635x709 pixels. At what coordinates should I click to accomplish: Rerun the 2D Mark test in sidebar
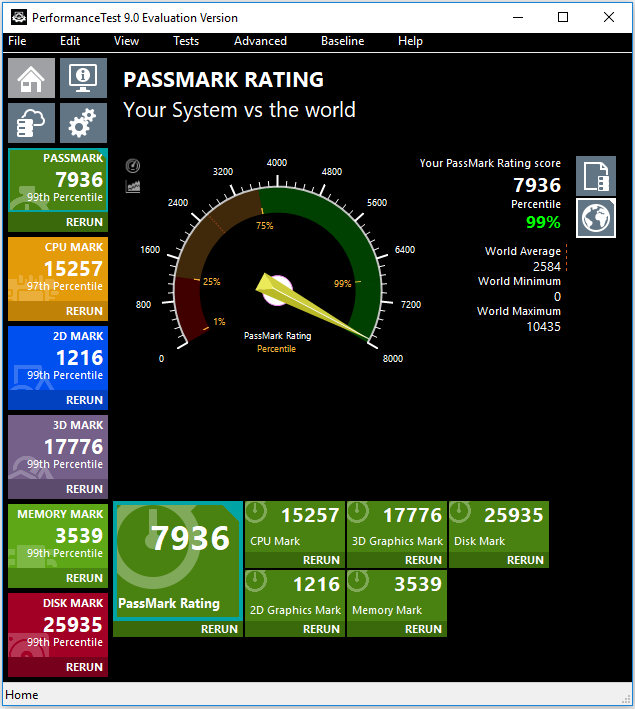(58, 400)
